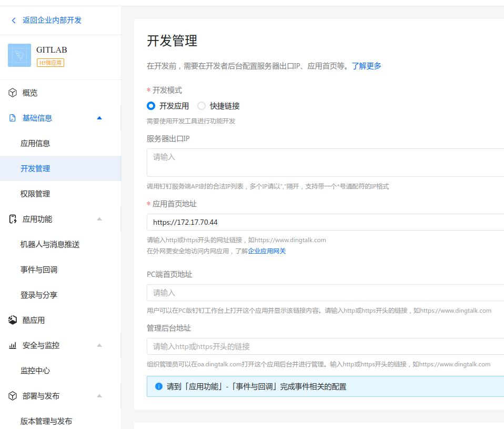The height and width of the screenshot is (429, 504).
Task: Select the 开发应用 radio button
Action: (x=151, y=106)
